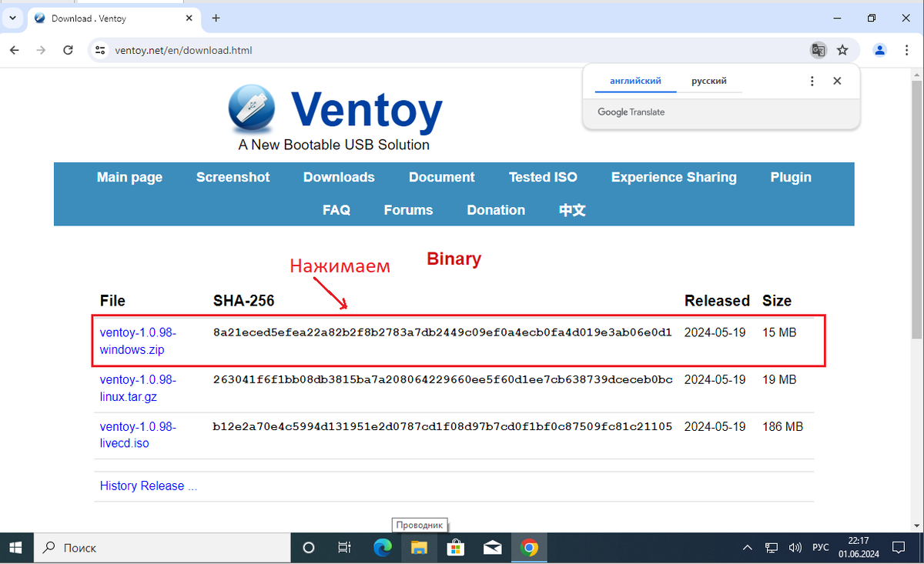This screenshot has height=564, width=924.
Task: Go forward to next page
Action: (x=41, y=50)
